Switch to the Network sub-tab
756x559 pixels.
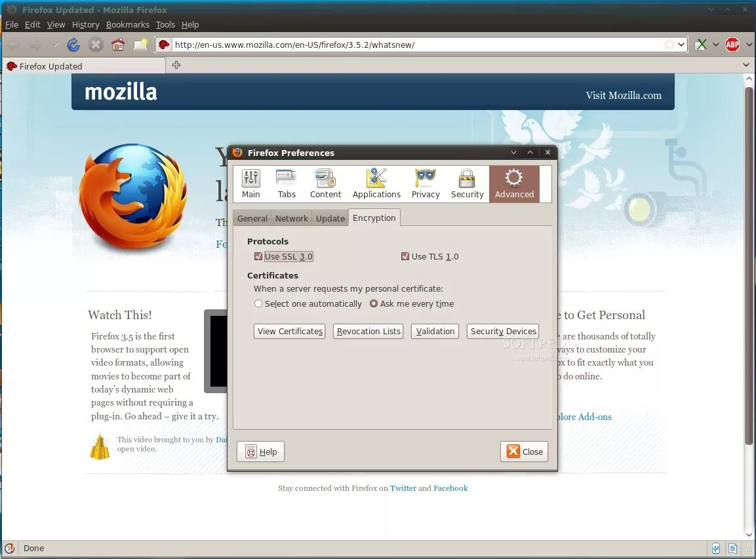click(x=292, y=218)
